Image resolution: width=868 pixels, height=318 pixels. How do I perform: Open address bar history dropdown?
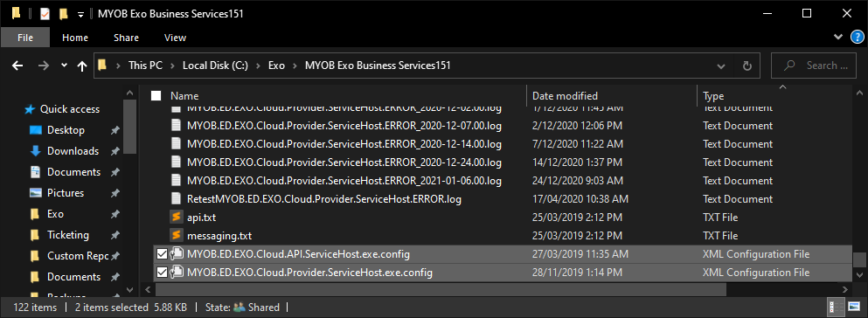pyautogui.click(x=721, y=66)
